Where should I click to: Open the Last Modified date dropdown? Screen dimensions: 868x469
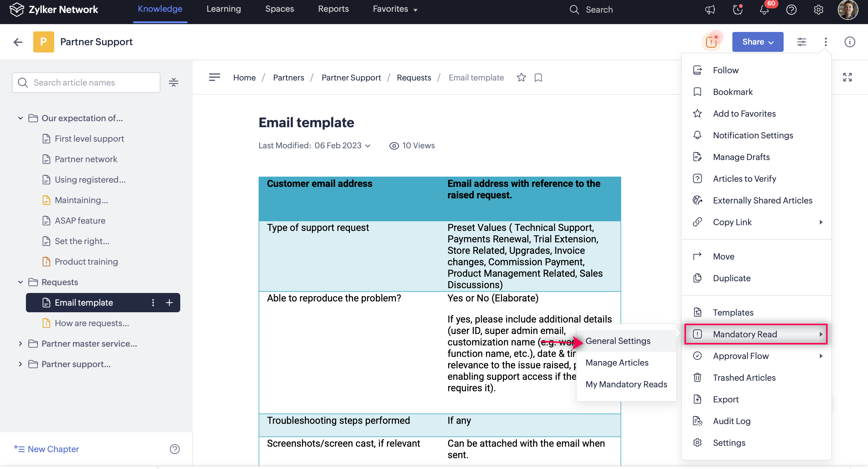[x=368, y=146]
